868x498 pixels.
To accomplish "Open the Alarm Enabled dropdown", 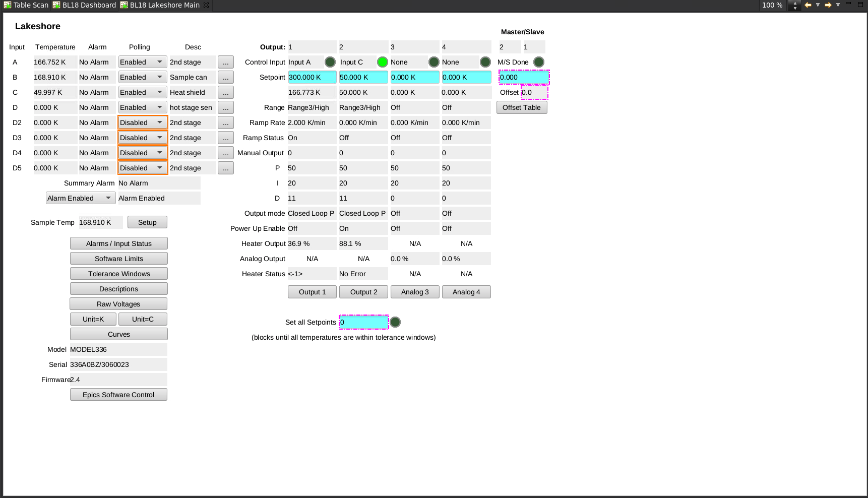I will coord(80,198).
